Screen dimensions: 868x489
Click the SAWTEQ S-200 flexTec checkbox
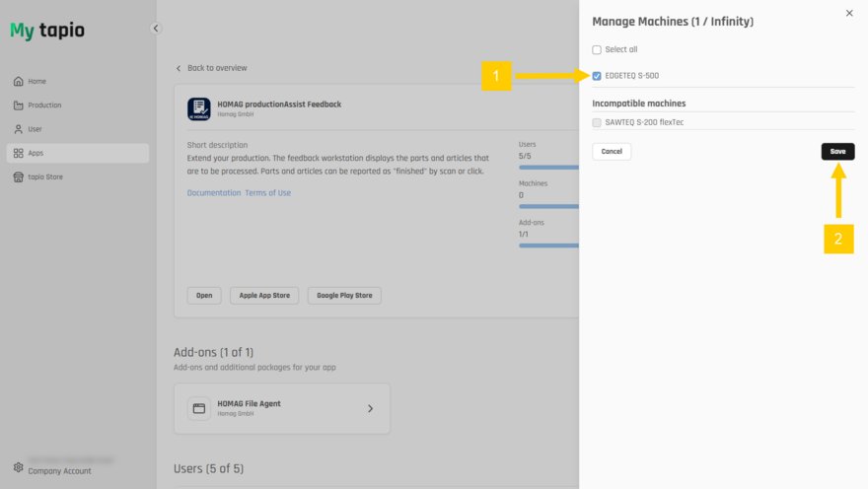click(597, 122)
